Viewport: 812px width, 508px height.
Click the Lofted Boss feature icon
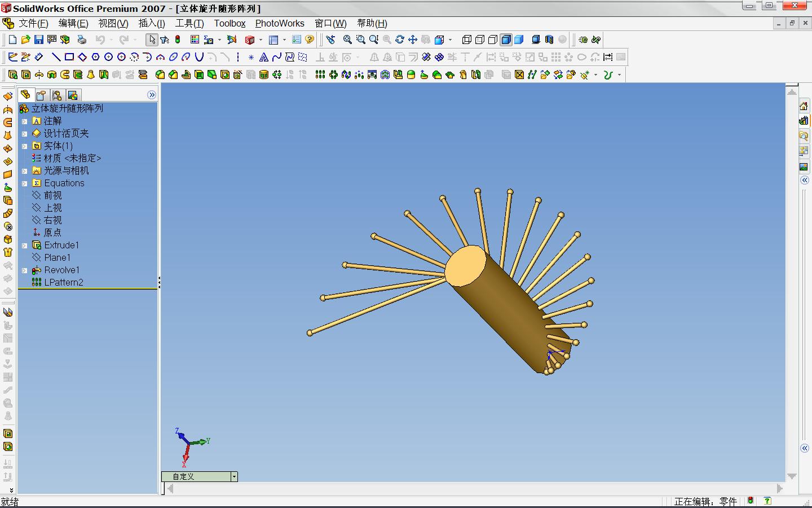91,75
